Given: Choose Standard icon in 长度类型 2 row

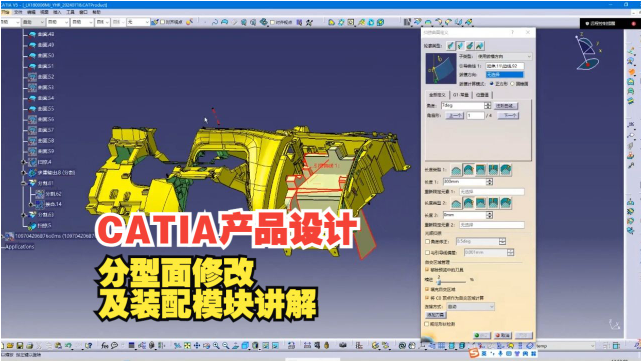Looking at the screenshot, I should tap(468, 203).
